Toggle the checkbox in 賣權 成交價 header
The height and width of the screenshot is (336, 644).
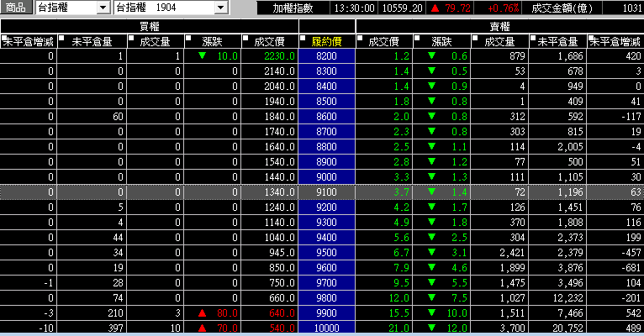(x=360, y=38)
